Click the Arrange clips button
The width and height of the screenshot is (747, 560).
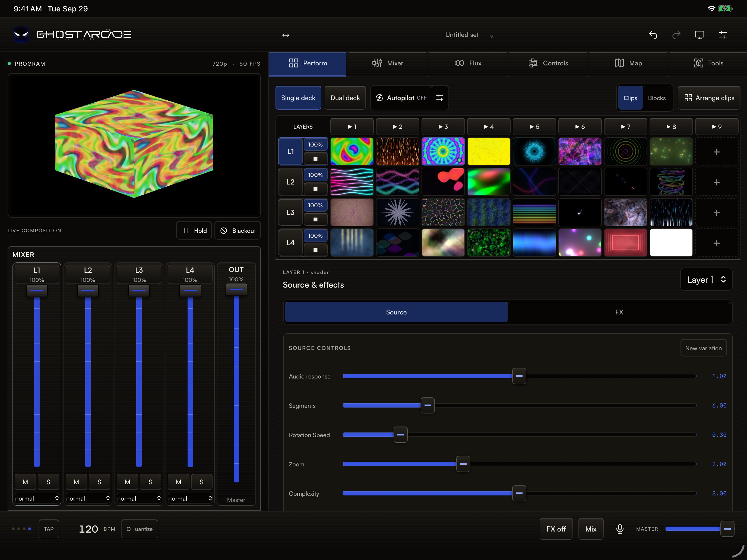coord(709,98)
